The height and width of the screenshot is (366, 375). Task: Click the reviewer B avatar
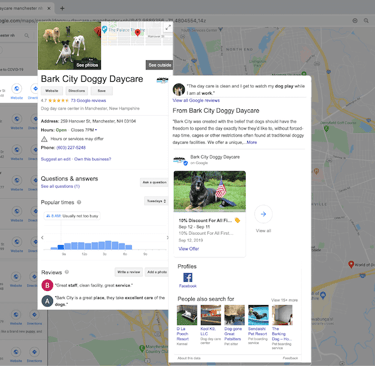pyautogui.click(x=47, y=285)
